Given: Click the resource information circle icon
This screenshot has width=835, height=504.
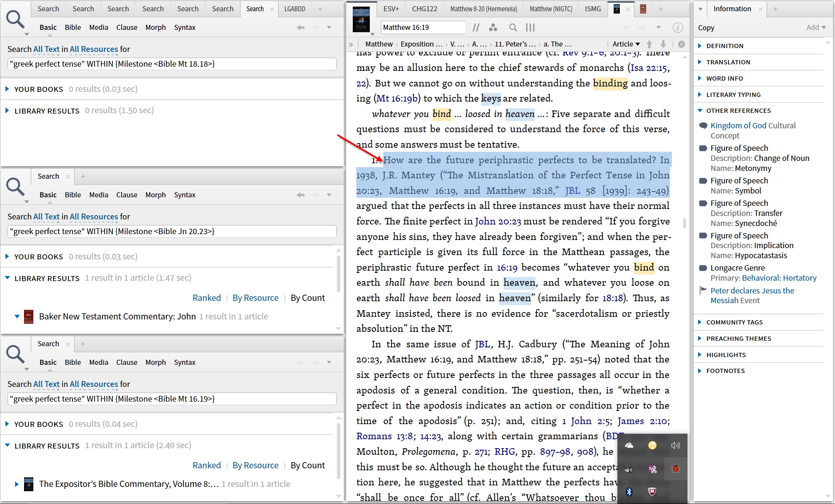Looking at the screenshot, I should [x=678, y=28].
